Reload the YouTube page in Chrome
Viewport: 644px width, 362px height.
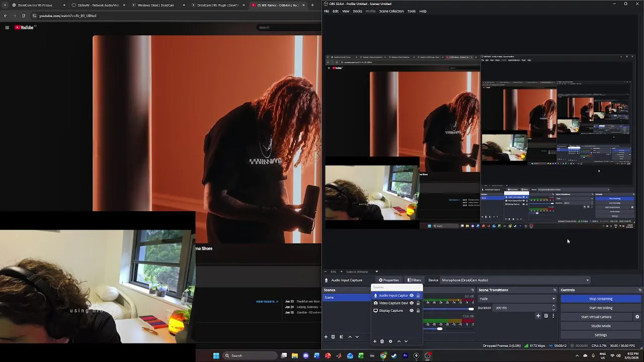[23, 16]
